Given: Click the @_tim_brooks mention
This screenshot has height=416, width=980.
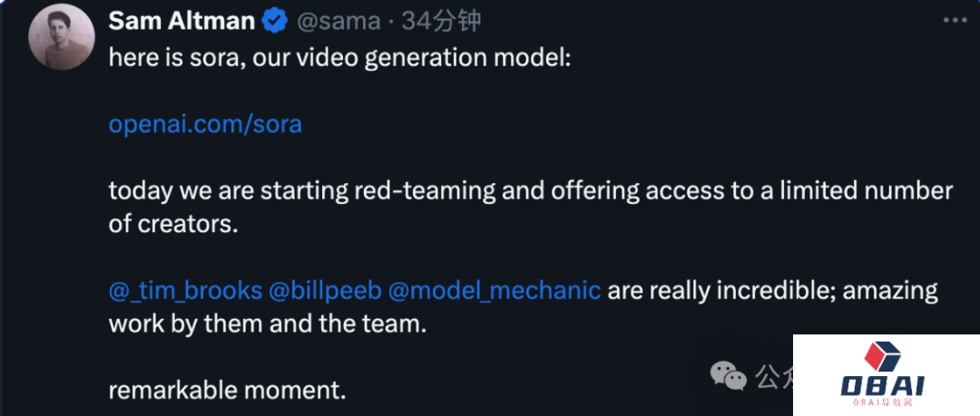Looking at the screenshot, I should pos(185,291).
